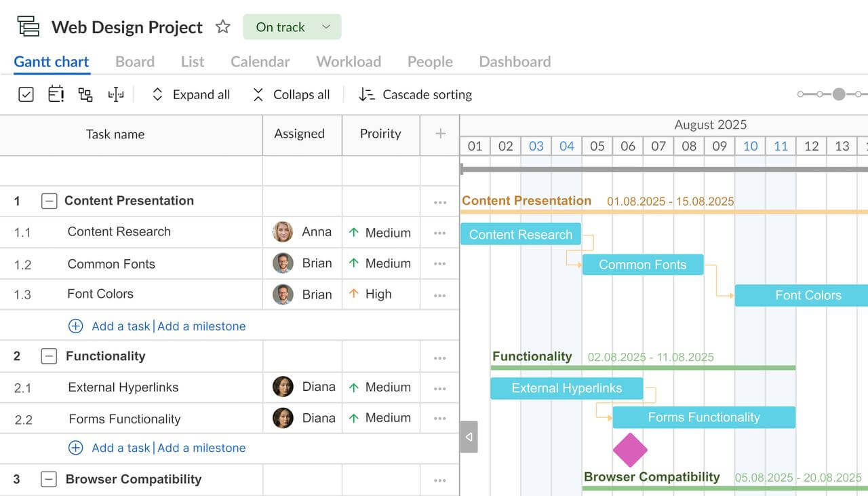Select the pink milestone diamond on the timeline
Screen dimensions: 868x496
(630, 450)
